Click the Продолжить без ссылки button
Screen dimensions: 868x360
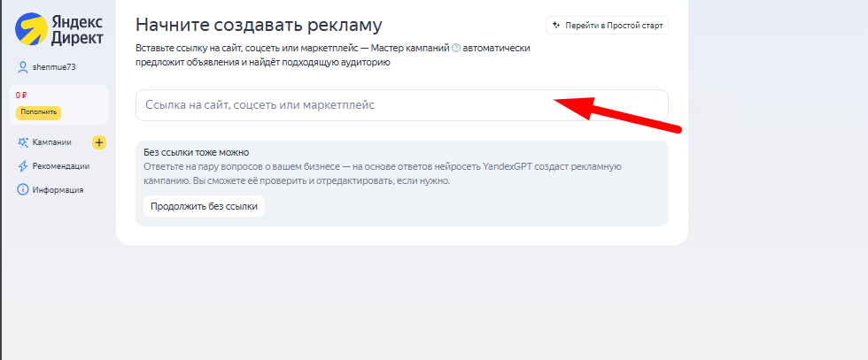coord(205,206)
